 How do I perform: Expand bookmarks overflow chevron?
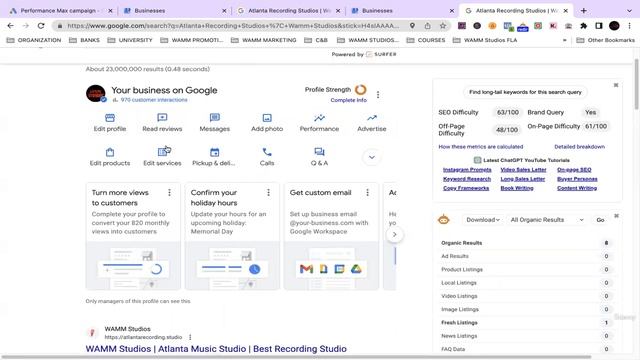point(564,40)
